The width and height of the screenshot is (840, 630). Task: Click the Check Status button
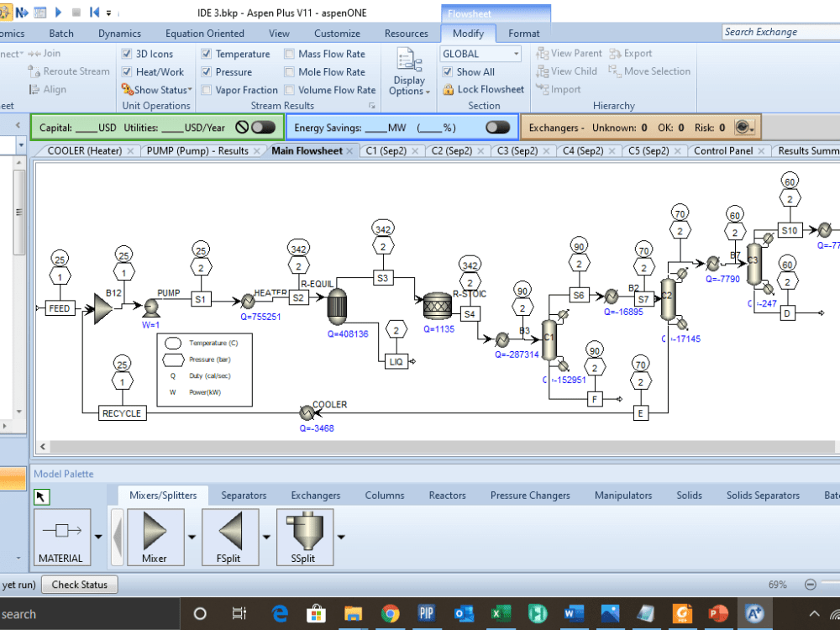[79, 585]
